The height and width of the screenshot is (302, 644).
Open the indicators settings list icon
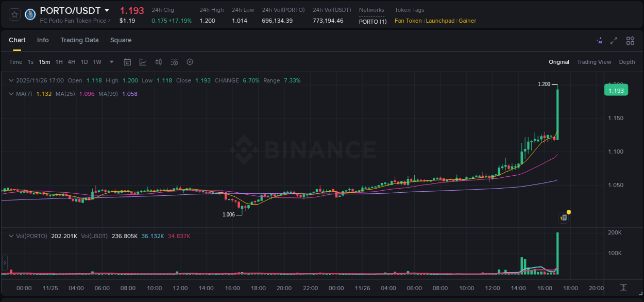[174, 62]
